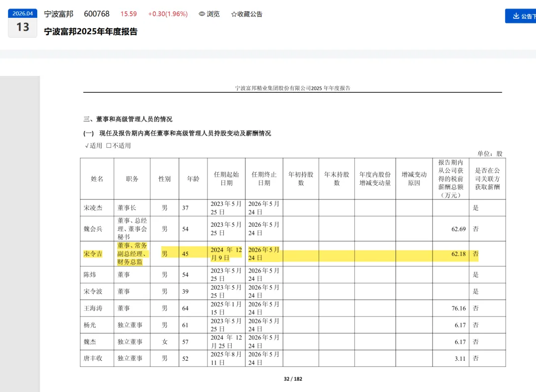Check the 不适用 checkbox

click(x=109, y=145)
